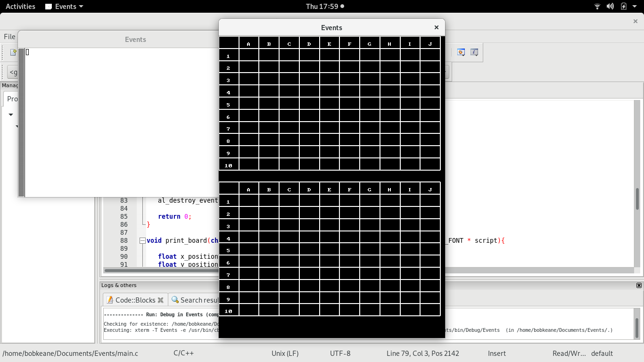Click the battery status icon
This screenshot has height=362, width=644.
coord(624,6)
